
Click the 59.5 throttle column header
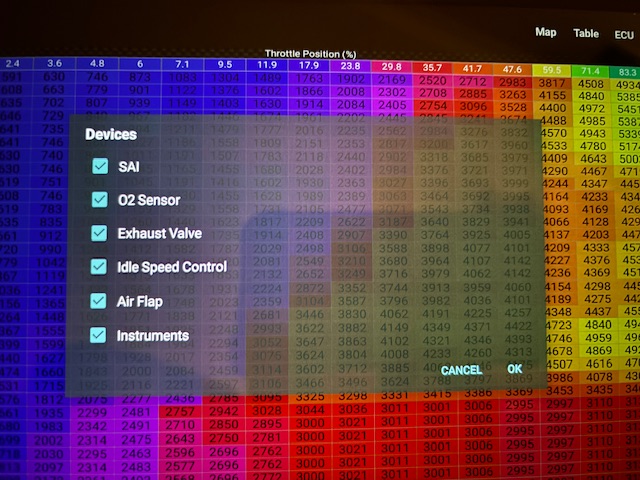tap(551, 70)
